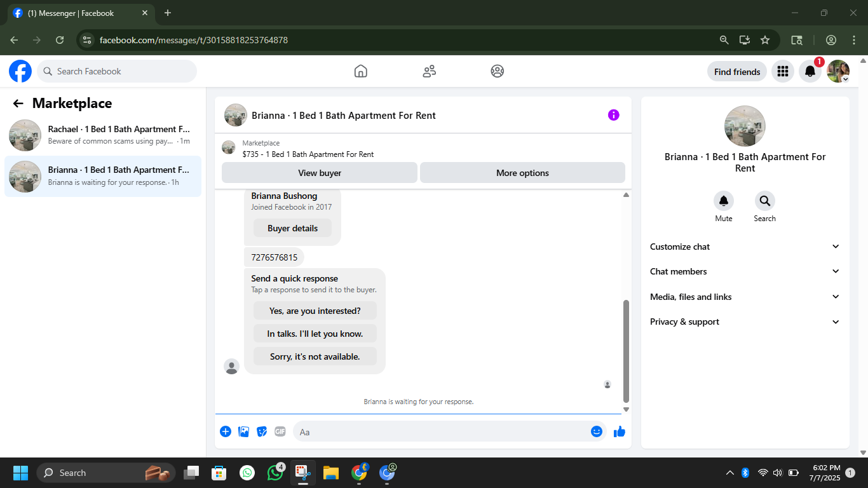Click the listing thumbnail in Marketplace banner
The width and height of the screenshot is (868, 488).
pyautogui.click(x=229, y=147)
